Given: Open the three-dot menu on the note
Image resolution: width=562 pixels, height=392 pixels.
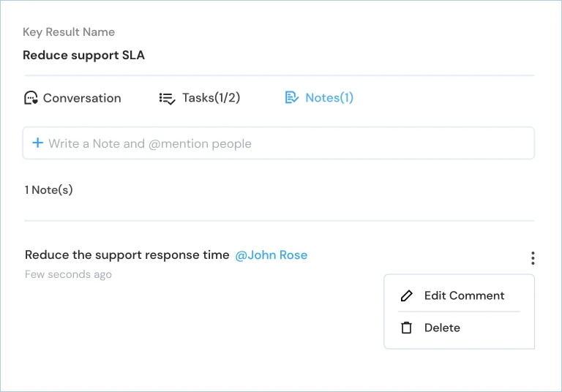Looking at the screenshot, I should pos(533,258).
